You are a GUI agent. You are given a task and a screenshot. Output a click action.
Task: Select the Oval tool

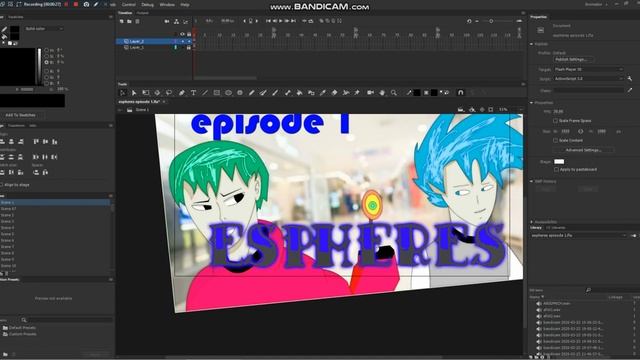coord(228,93)
